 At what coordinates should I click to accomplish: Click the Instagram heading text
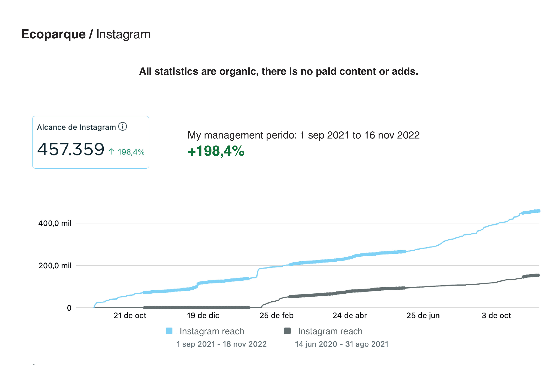(x=123, y=34)
